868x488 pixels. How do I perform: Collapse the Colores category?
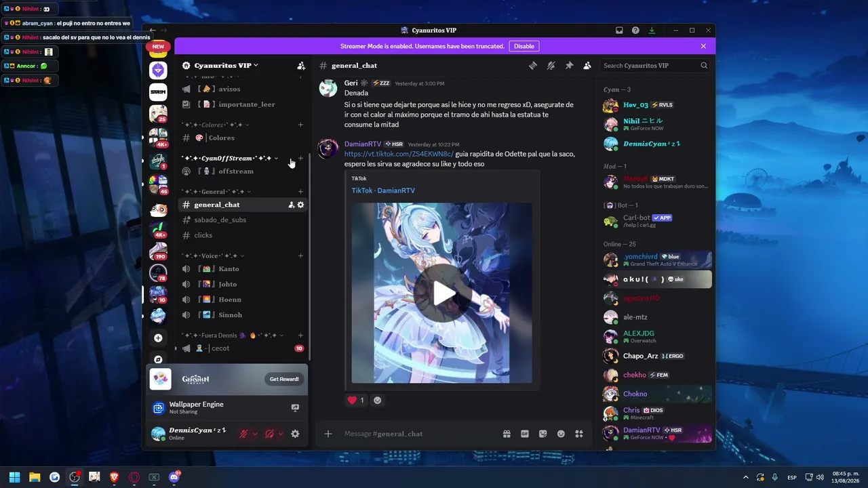(215, 125)
